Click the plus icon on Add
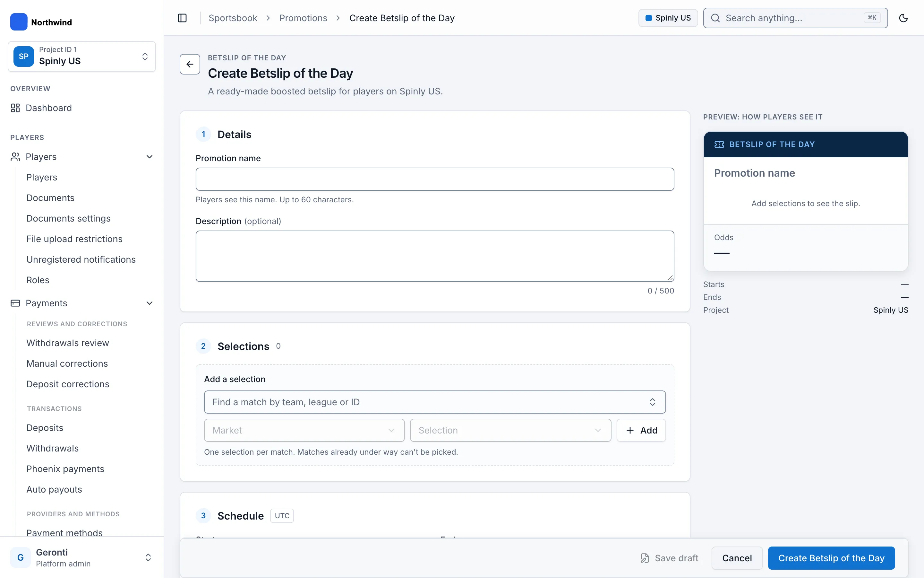Viewport: 924px width, 578px height. click(x=630, y=430)
